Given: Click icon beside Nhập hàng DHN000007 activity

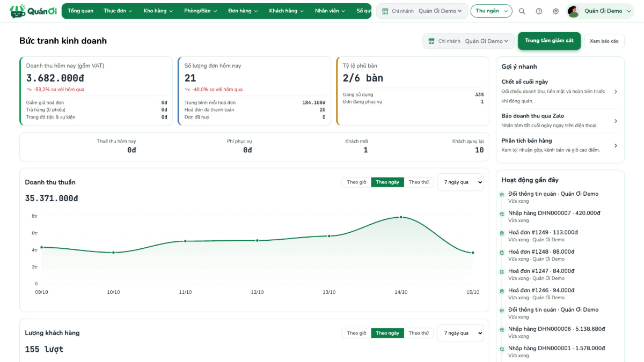Looking at the screenshot, I should point(502,214).
